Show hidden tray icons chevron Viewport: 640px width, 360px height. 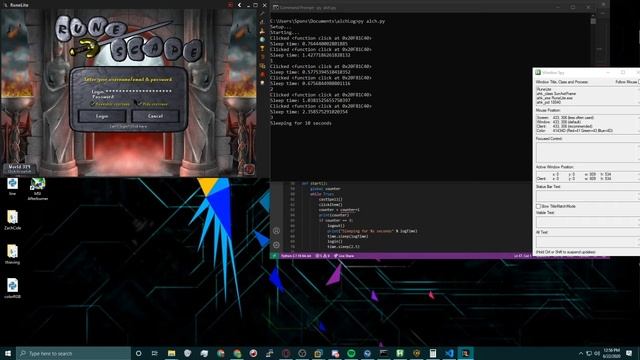pos(581,353)
